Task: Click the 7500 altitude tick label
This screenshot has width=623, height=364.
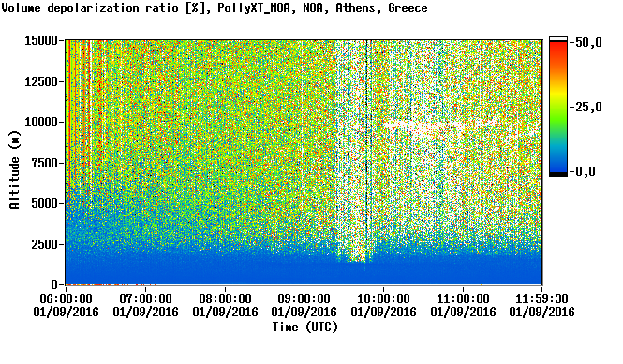Action: [x=44, y=163]
